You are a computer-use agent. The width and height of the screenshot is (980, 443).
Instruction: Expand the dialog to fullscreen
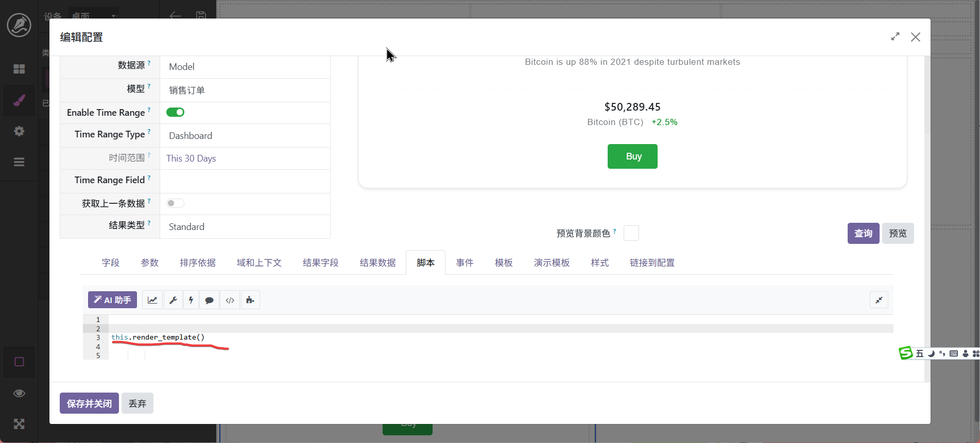point(895,37)
